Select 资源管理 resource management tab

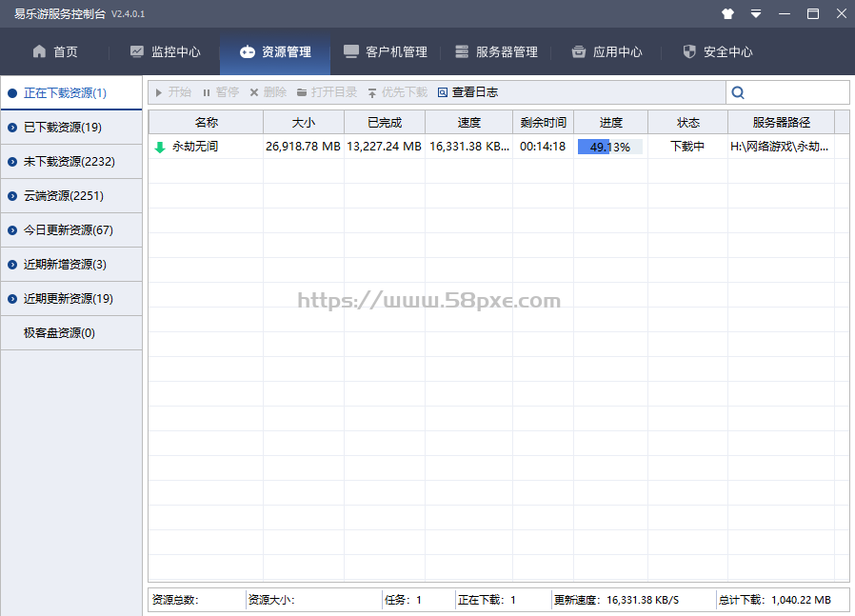(x=275, y=51)
